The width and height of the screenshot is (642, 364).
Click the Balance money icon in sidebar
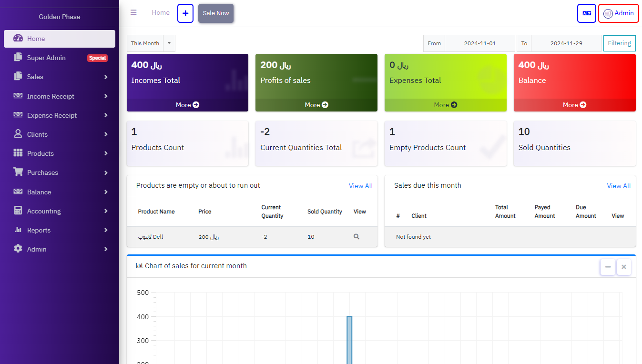18,192
